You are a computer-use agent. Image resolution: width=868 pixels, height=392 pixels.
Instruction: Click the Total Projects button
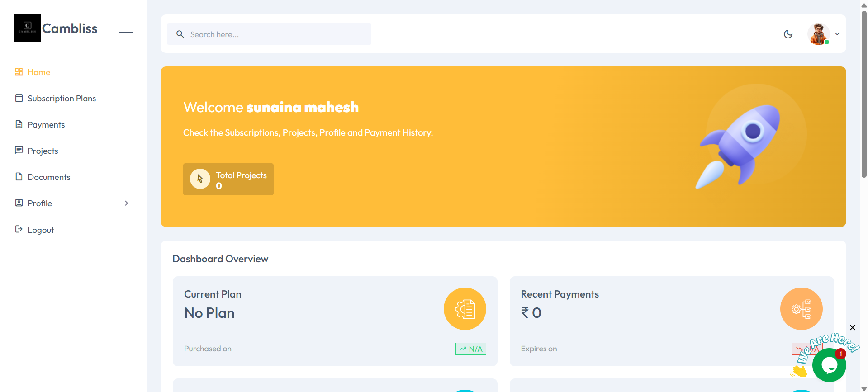coord(228,179)
